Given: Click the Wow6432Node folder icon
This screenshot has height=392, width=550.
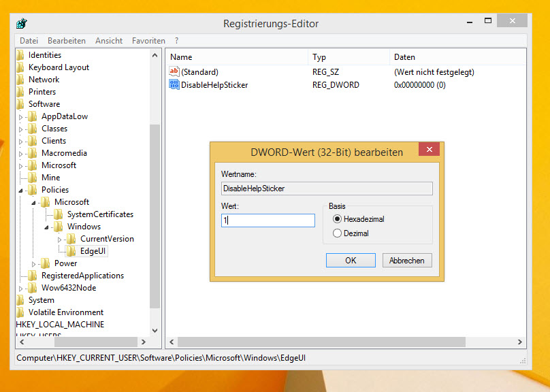Looking at the screenshot, I should [32, 287].
